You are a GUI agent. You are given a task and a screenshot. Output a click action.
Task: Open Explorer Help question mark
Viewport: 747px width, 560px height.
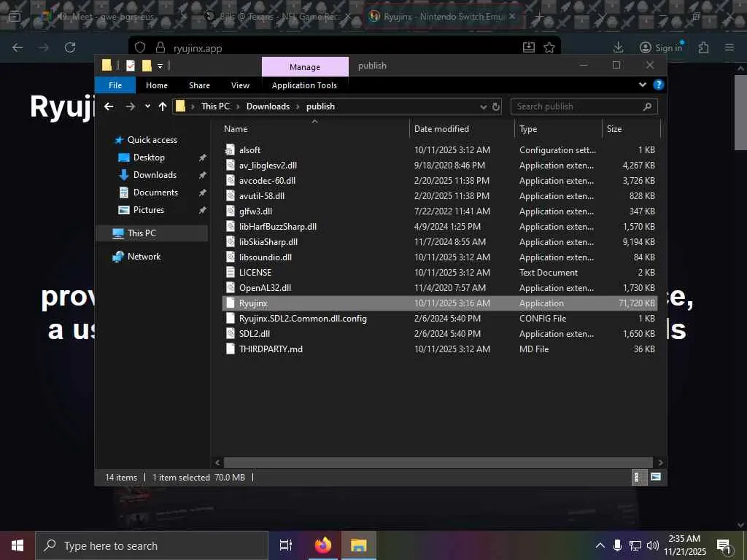pyautogui.click(x=659, y=85)
